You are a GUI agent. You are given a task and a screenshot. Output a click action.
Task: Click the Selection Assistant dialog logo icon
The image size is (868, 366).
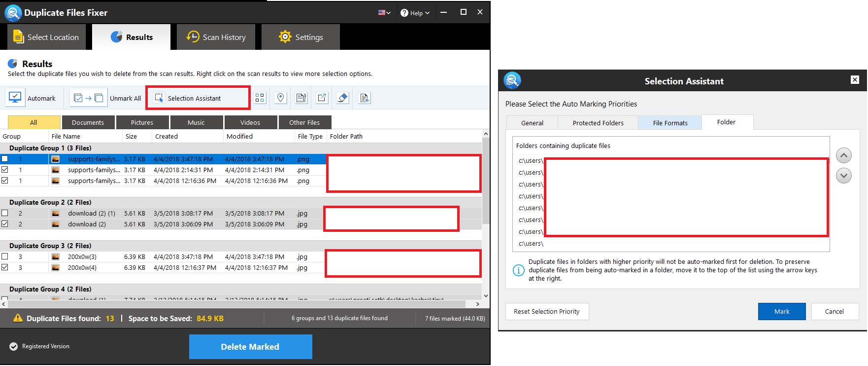click(512, 80)
